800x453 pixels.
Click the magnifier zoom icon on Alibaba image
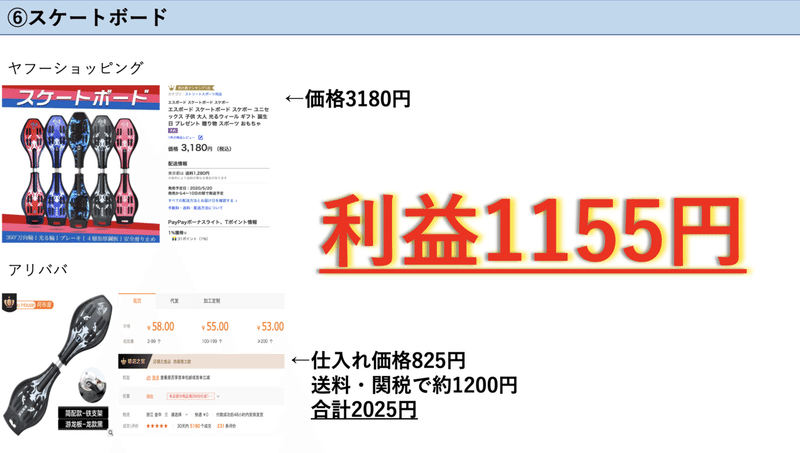pyautogui.click(x=111, y=433)
